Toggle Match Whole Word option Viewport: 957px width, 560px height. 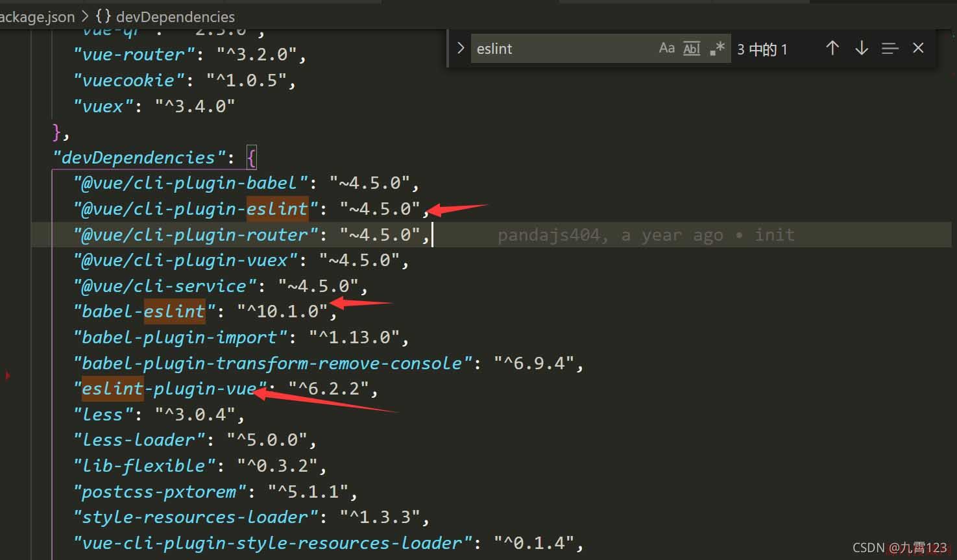click(692, 48)
